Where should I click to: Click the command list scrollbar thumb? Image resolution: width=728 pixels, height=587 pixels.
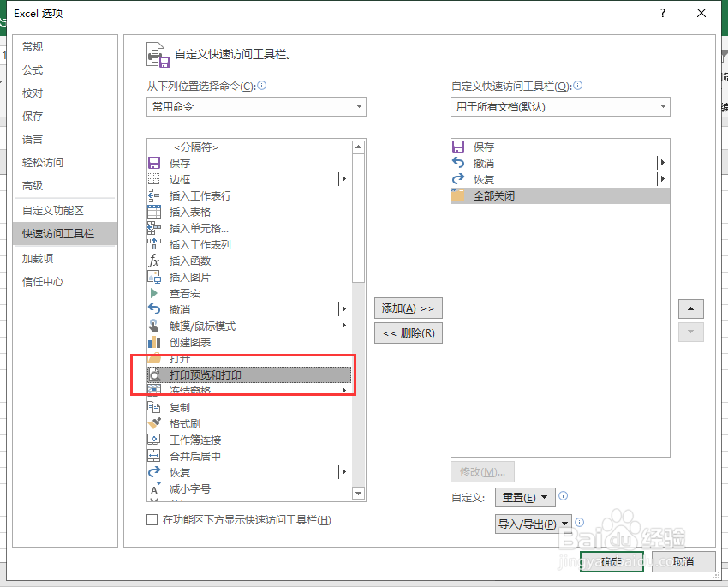point(358,219)
